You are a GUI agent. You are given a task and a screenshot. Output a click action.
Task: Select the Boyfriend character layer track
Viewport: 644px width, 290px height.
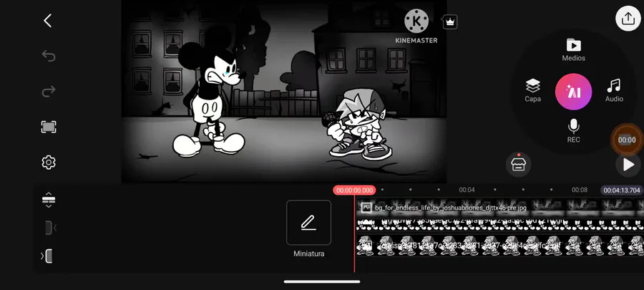point(500,246)
